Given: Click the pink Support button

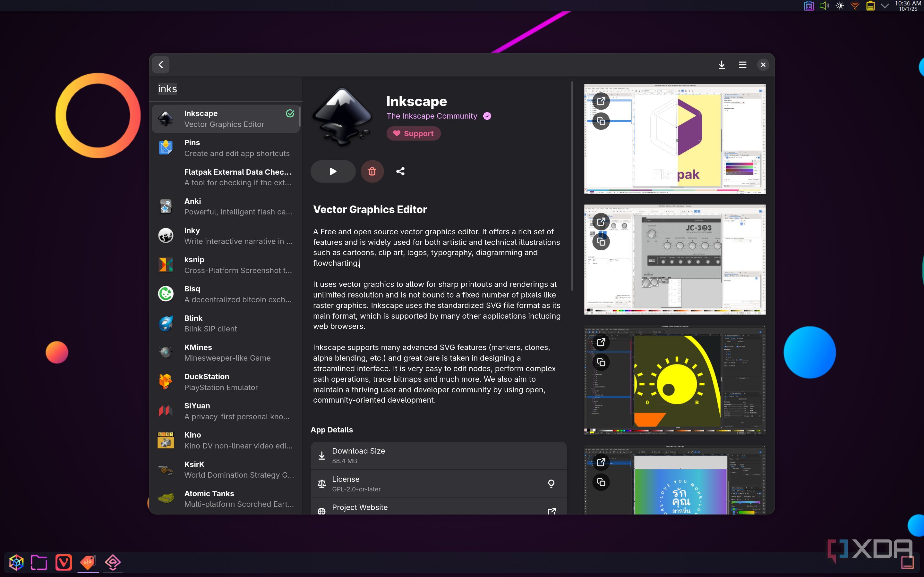Looking at the screenshot, I should pyautogui.click(x=413, y=134).
